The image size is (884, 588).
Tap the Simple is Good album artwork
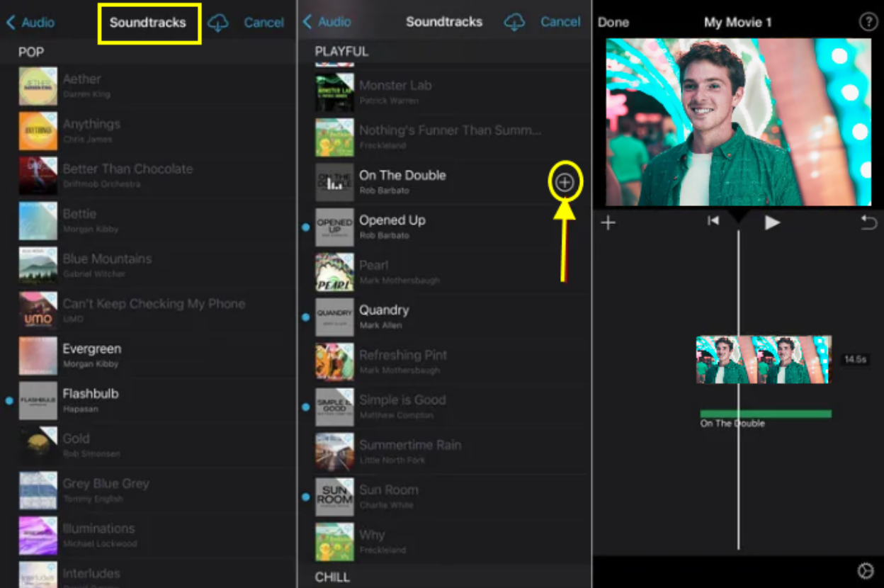point(334,407)
